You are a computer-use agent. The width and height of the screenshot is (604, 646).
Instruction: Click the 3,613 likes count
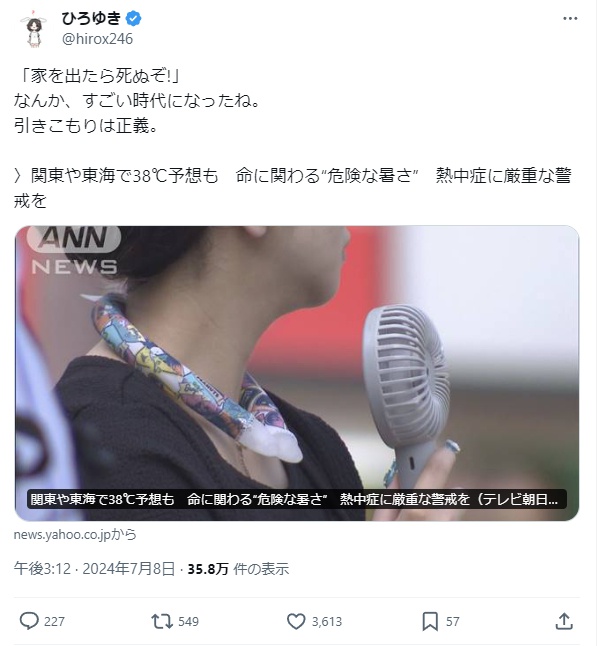point(327,621)
